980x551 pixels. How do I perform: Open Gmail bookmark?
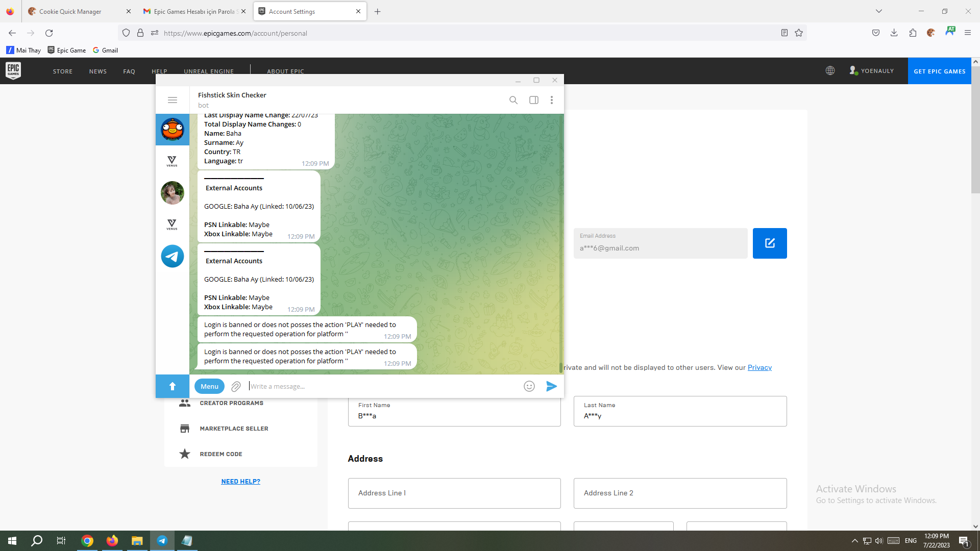coord(106,50)
